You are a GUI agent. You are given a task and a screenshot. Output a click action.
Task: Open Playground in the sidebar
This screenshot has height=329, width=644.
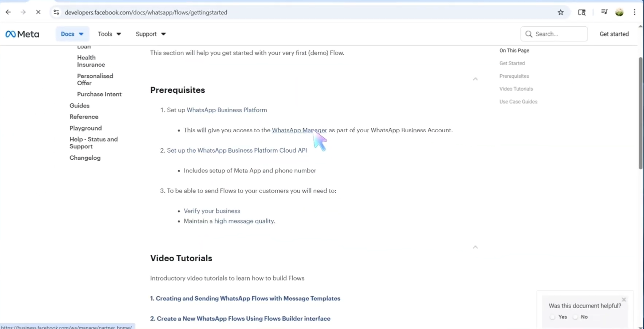click(x=86, y=128)
